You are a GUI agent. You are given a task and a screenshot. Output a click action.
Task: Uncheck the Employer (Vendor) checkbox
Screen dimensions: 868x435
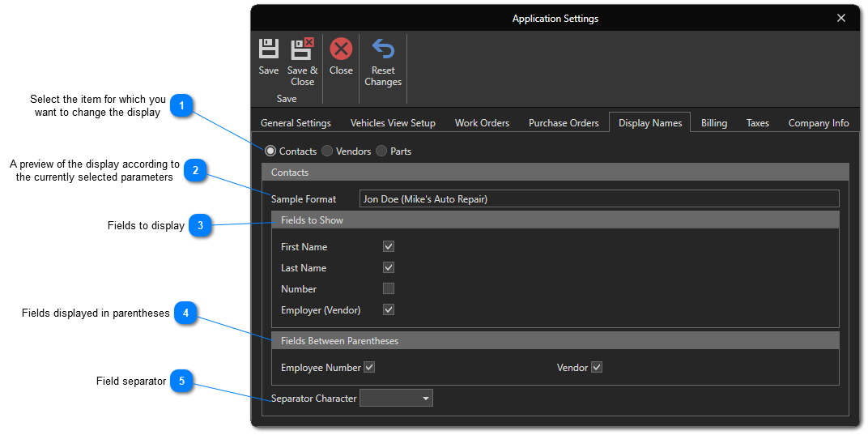pyautogui.click(x=389, y=309)
